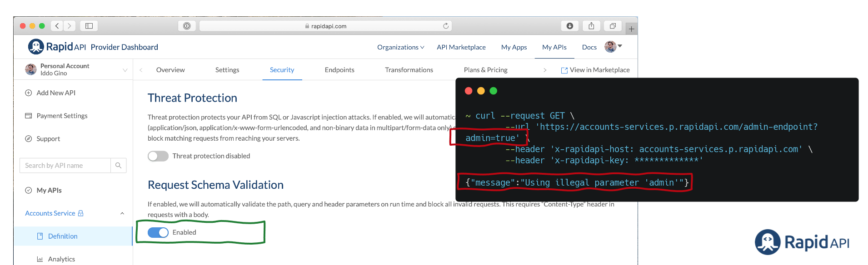Click the Provider Dashboard title

point(125,47)
